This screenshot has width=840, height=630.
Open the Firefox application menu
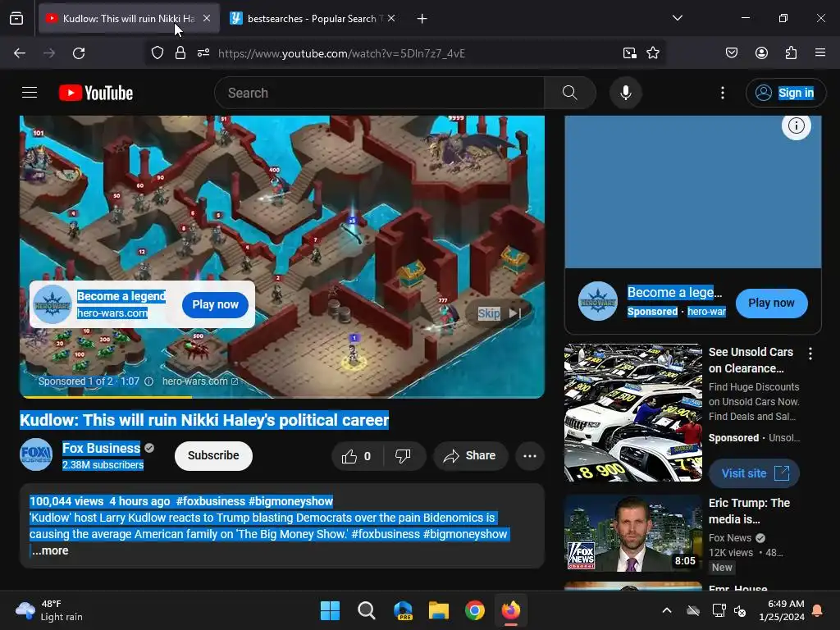pyautogui.click(x=820, y=53)
